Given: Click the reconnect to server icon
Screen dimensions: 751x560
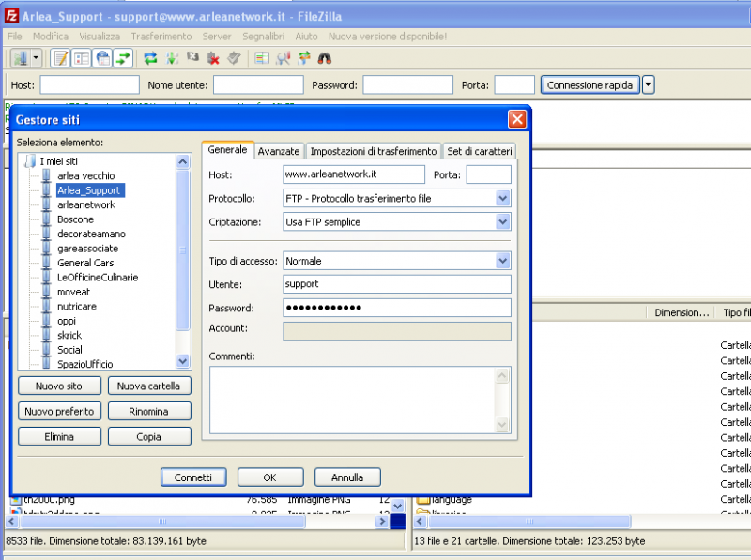Looking at the screenshot, I should coord(234,58).
